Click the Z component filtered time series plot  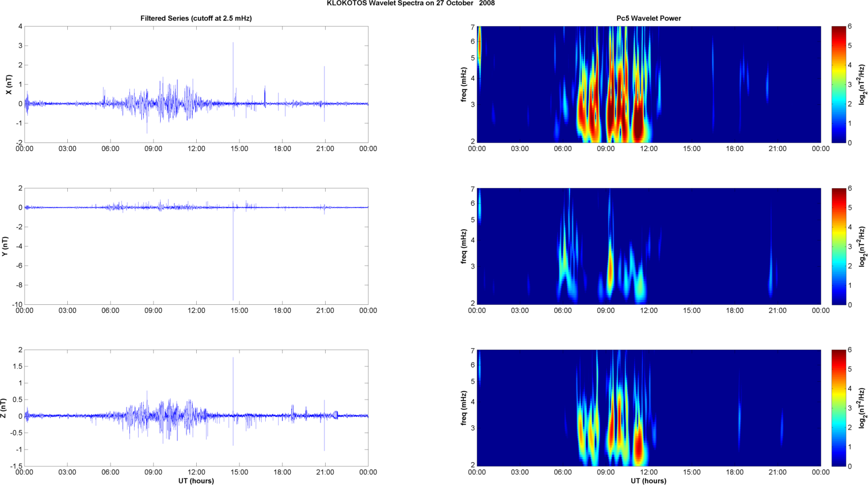[x=196, y=408]
